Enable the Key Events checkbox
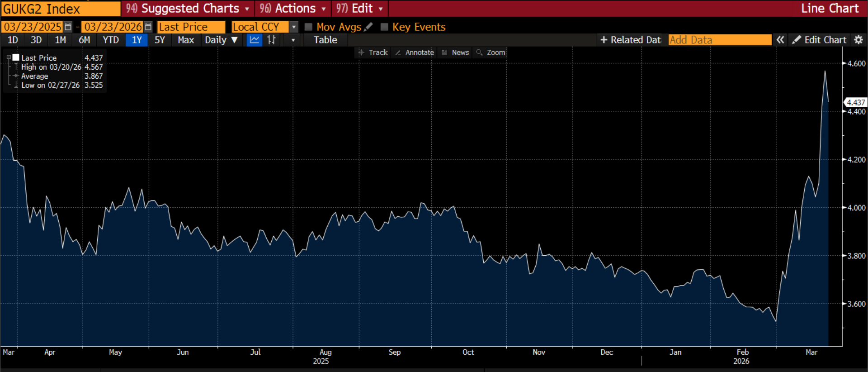Screen dimensions: 868x372 385,27
